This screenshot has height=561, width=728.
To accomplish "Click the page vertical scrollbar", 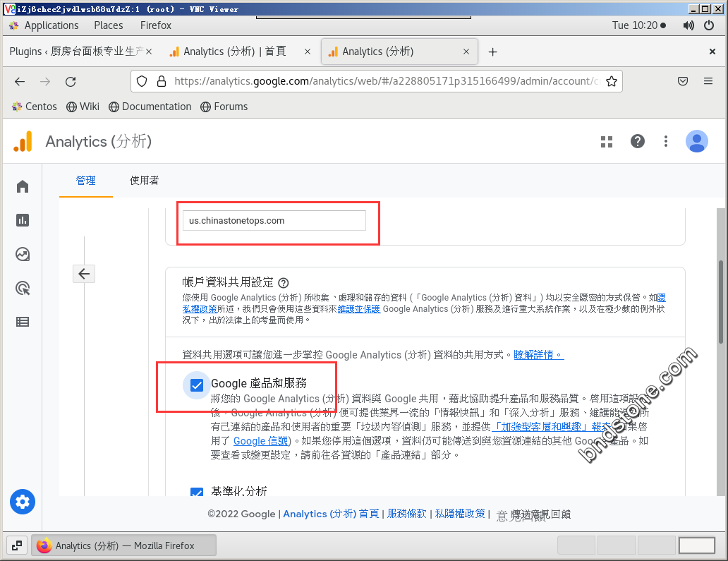I will 720,302.
